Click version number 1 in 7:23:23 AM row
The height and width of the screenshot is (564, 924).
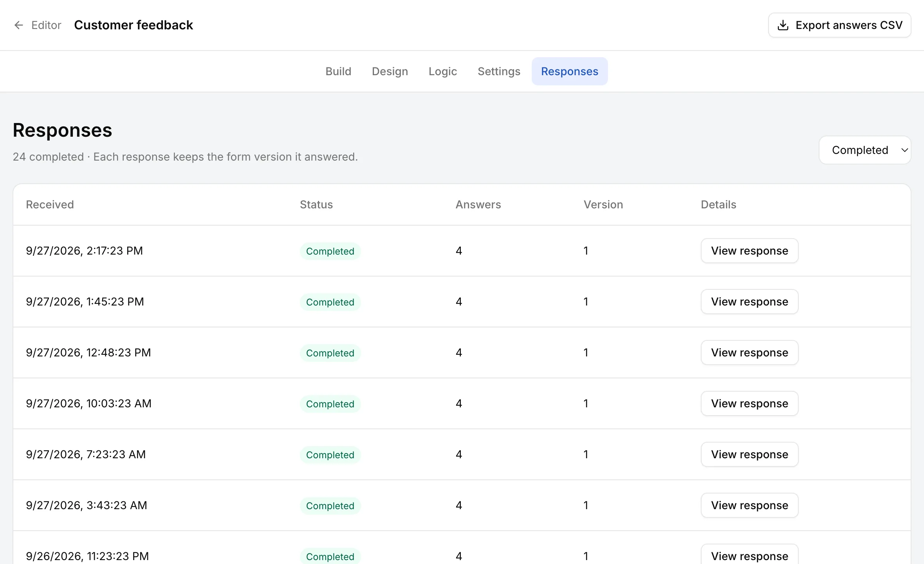tap(586, 454)
